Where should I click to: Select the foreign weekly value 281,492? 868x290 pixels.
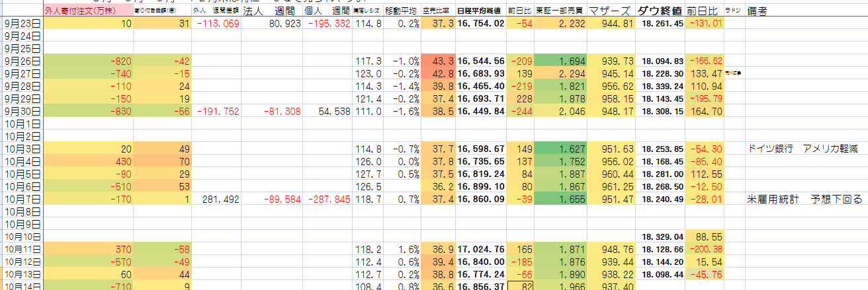coord(216,199)
